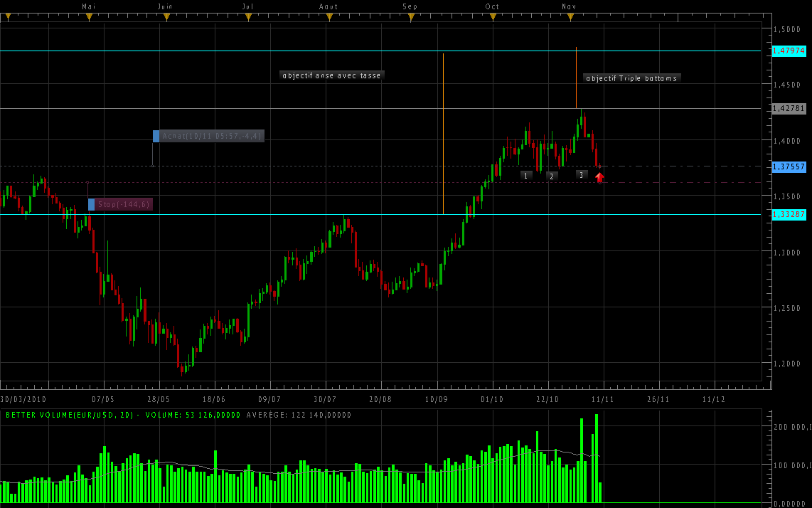Click the Achat(10/11 05:57) trade label
The height and width of the screenshot is (508, 812).
click(x=212, y=134)
